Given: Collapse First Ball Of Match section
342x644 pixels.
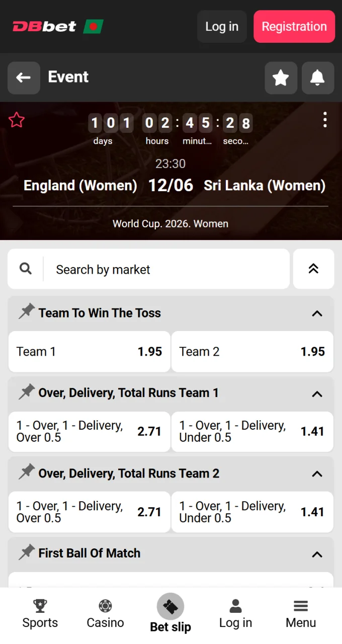Looking at the screenshot, I should [x=317, y=554].
